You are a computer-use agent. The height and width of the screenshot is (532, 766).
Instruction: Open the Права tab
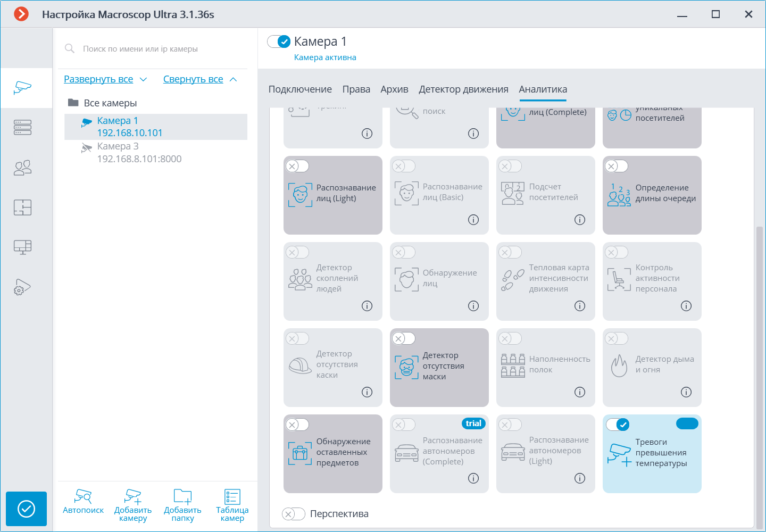[356, 89]
